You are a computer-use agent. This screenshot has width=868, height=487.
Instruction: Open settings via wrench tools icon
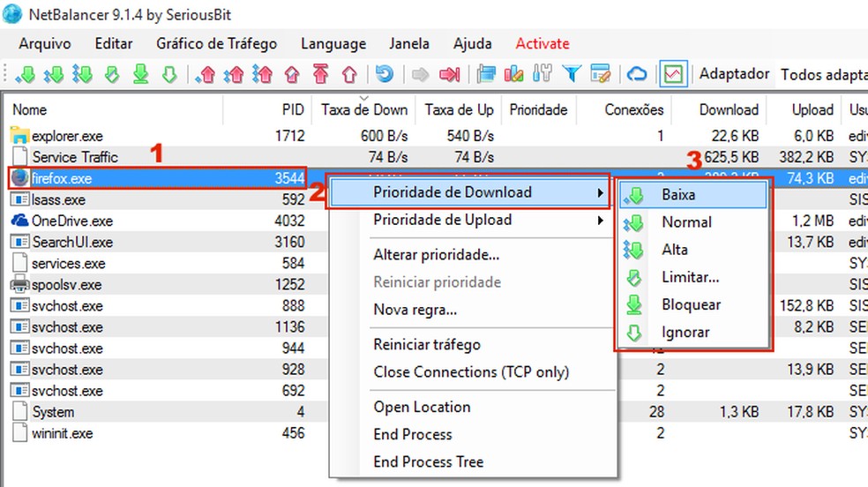tap(542, 73)
